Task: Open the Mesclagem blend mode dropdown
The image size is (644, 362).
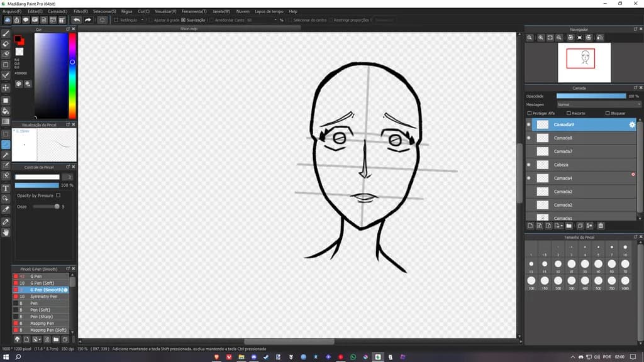Action: click(599, 105)
